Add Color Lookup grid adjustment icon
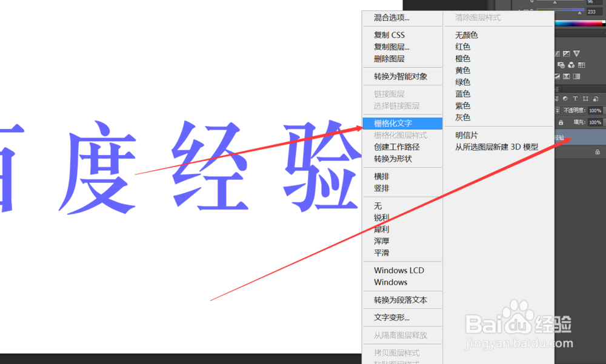The image size is (606, 364). coord(582,65)
